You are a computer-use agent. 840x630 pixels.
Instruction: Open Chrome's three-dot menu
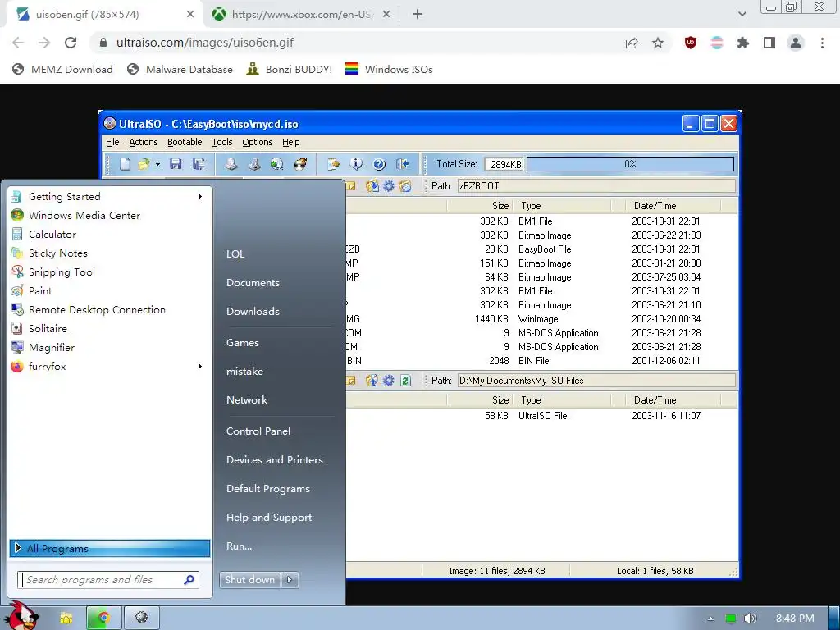pyautogui.click(x=822, y=43)
